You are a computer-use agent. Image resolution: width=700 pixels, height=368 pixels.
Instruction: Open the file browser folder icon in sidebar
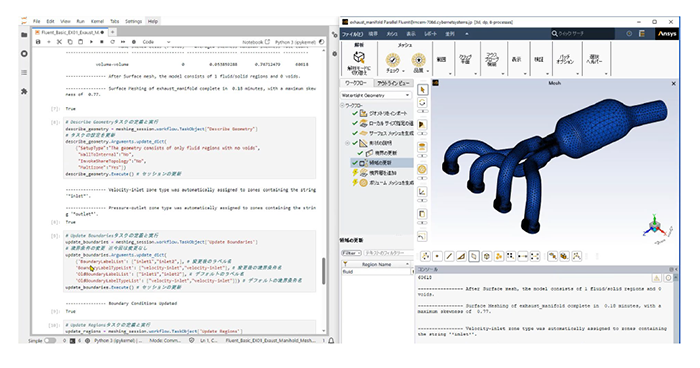point(24,34)
